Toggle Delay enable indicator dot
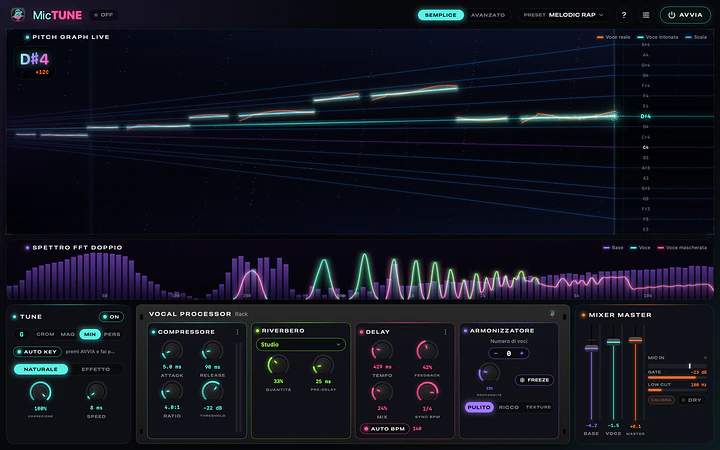 point(361,332)
